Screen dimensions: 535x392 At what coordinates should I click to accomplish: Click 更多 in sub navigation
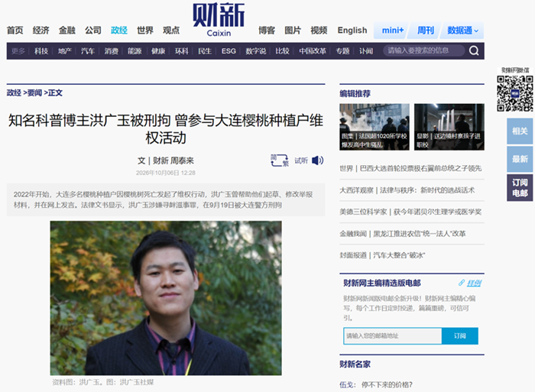(18, 51)
